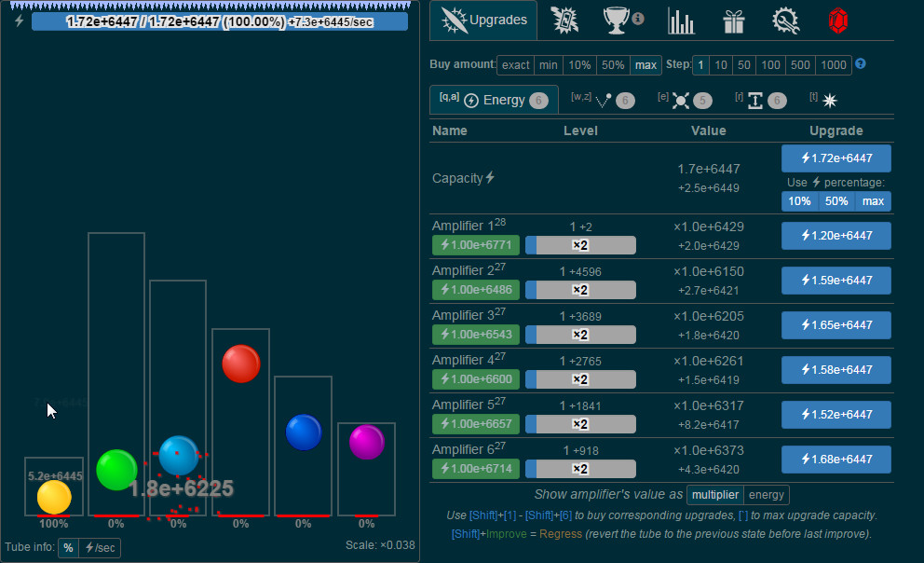Open the statistics bar chart panel
Image resolution: width=924 pixels, height=563 pixels.
click(681, 21)
